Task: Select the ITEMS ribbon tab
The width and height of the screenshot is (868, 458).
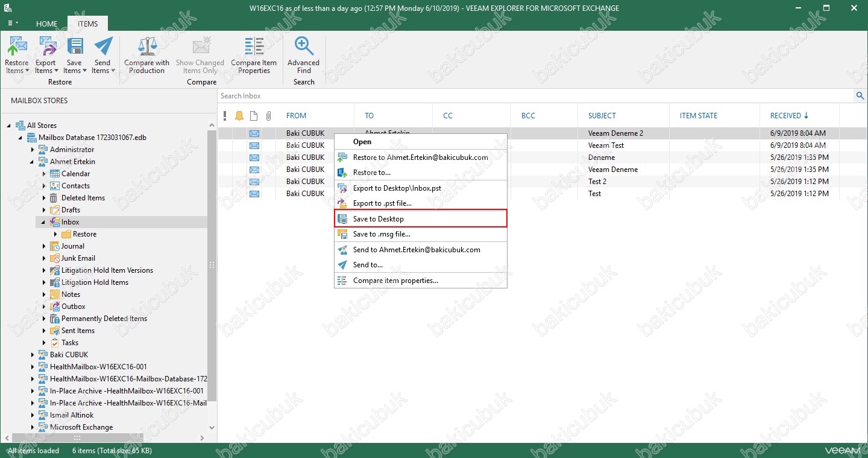Action: point(87,24)
